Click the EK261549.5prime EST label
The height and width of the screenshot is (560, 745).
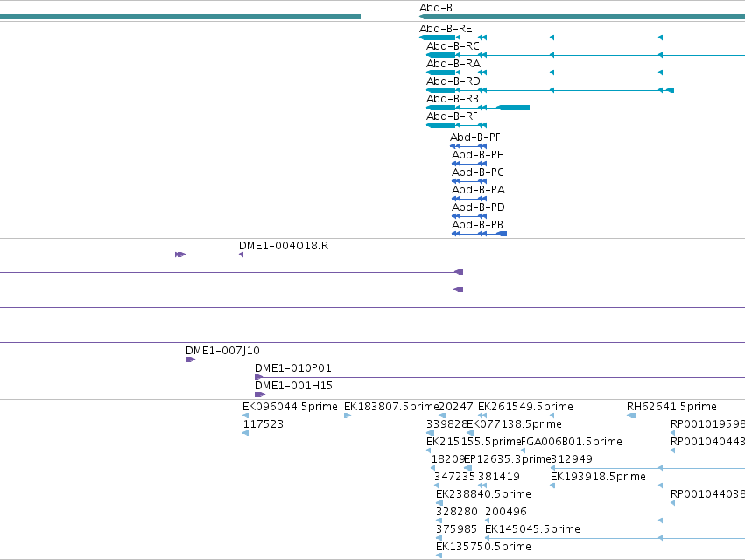click(x=525, y=407)
